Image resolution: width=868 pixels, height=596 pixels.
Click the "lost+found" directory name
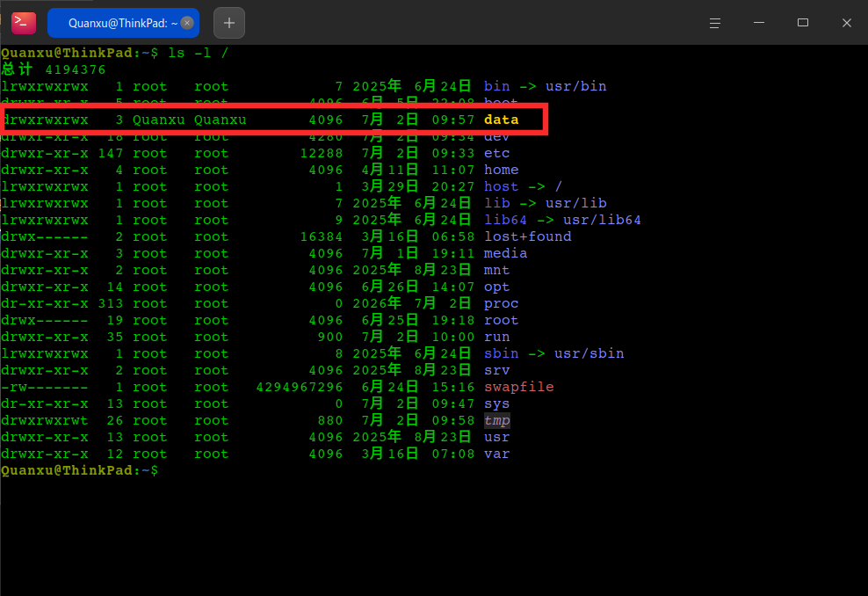coord(528,236)
